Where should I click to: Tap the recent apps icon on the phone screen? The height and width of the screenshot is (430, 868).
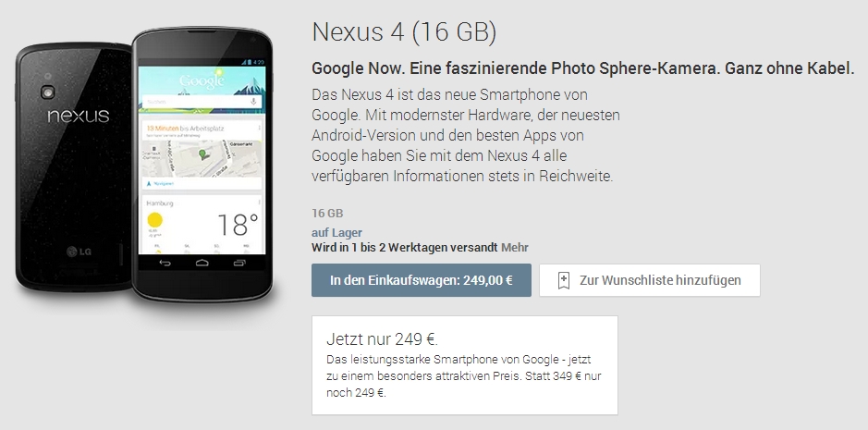click(239, 263)
